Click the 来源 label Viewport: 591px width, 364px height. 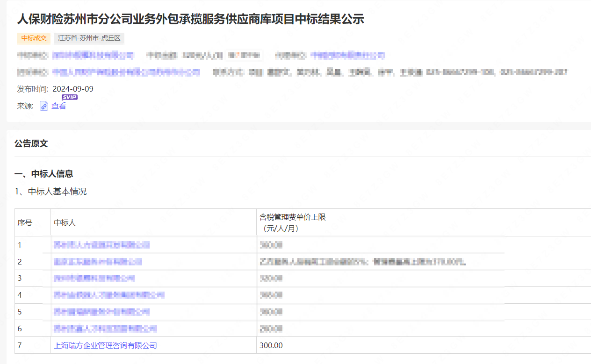(x=26, y=106)
